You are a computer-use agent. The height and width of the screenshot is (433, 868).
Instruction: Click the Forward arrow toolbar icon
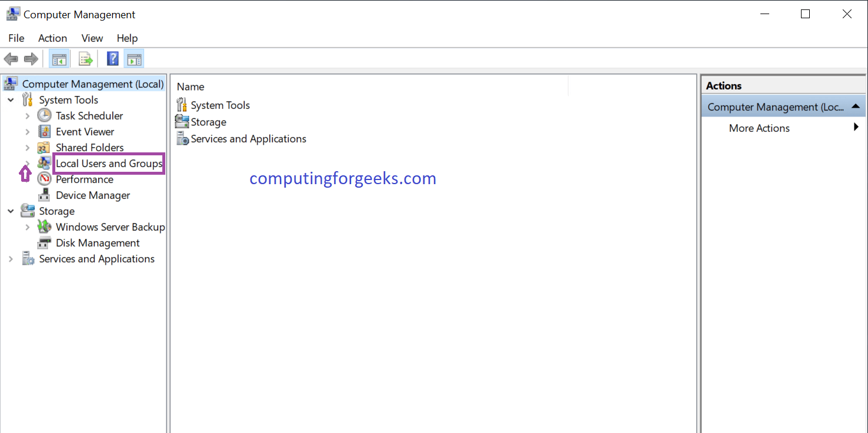click(x=31, y=59)
